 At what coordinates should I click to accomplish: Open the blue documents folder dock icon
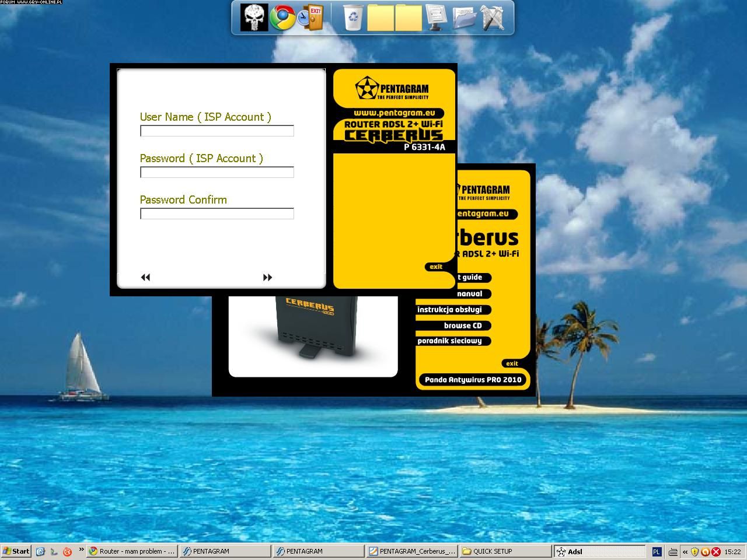[464, 17]
